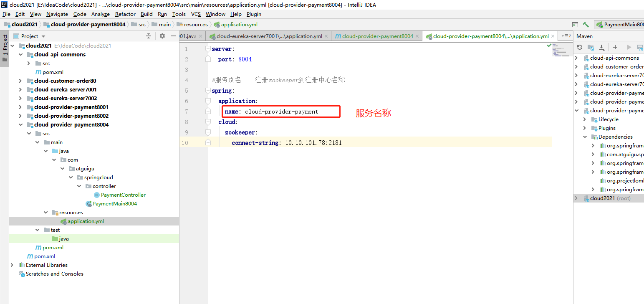
Task: Click the resources breadcrumb
Action: (192, 25)
